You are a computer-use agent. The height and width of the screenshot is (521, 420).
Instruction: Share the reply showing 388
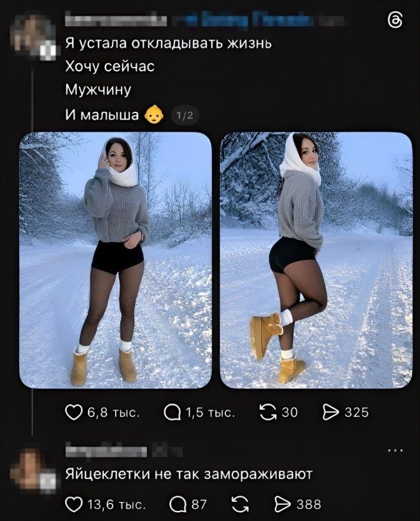(x=283, y=504)
